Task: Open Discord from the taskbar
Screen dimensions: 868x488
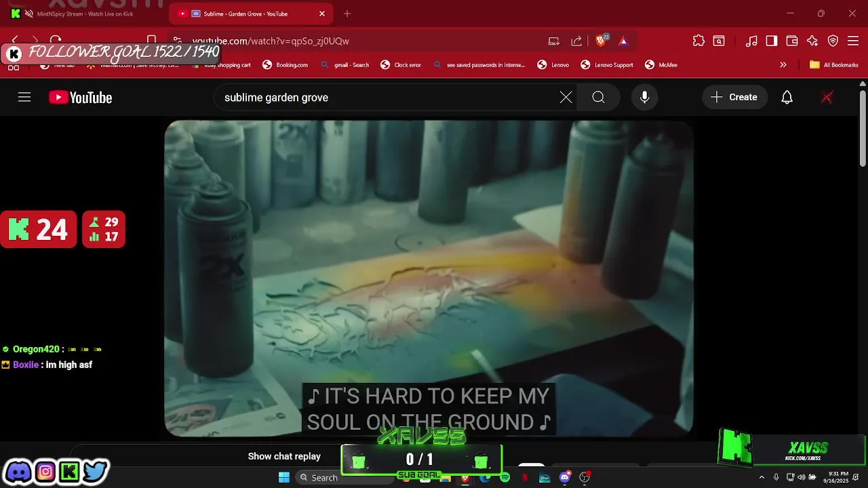Action: [565, 478]
